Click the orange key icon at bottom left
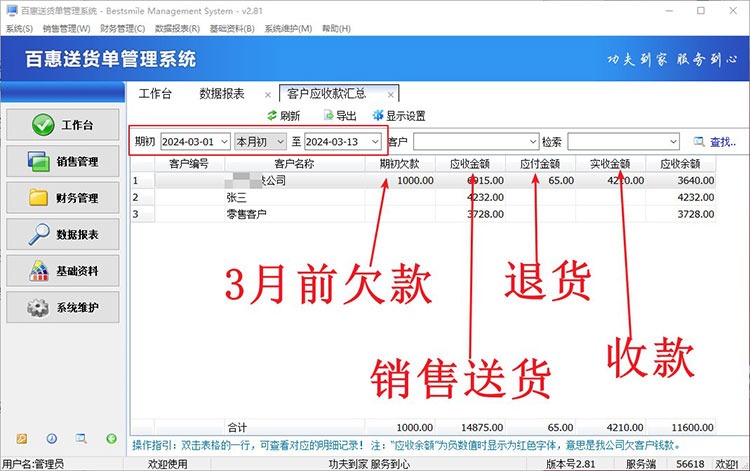This screenshot has width=750, height=471. 22,438
